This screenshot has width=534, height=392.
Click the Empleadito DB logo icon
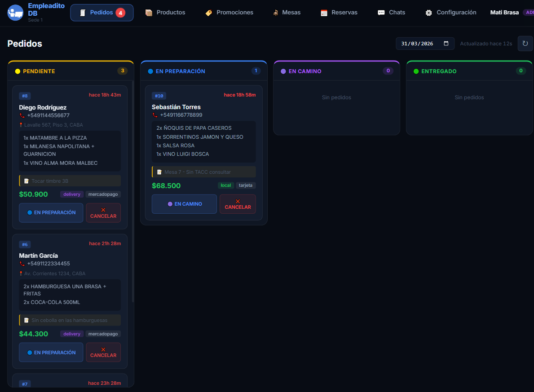tap(15, 13)
